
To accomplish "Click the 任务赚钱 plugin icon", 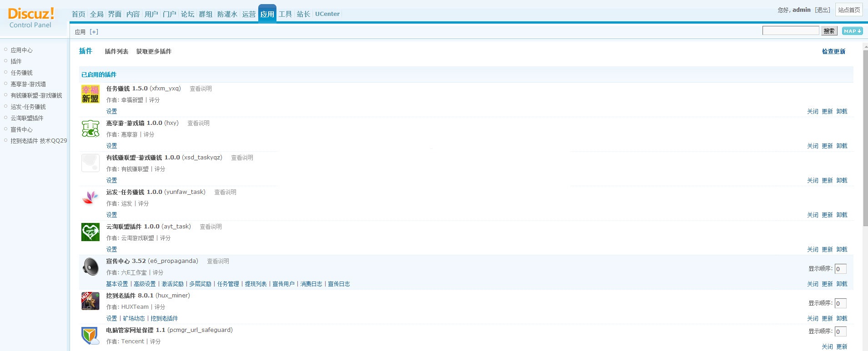I will 90,94.
